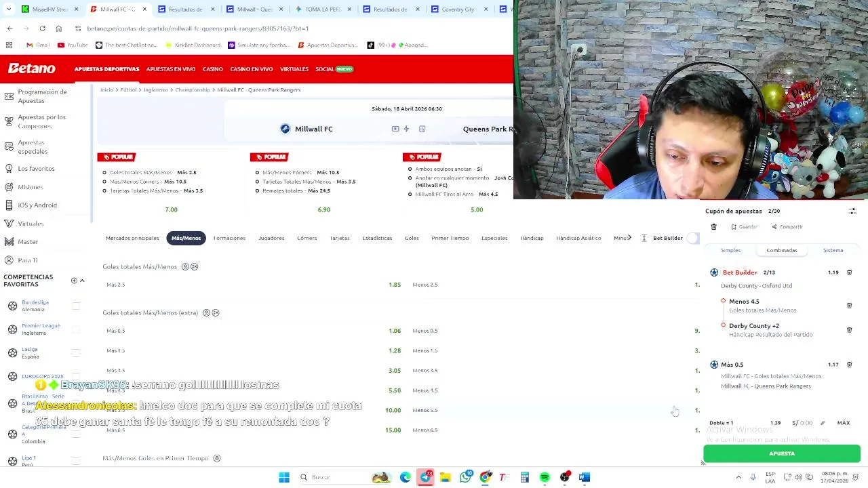Edit the stake amount pencil icon
The height and width of the screenshot is (488, 868).
click(x=823, y=423)
